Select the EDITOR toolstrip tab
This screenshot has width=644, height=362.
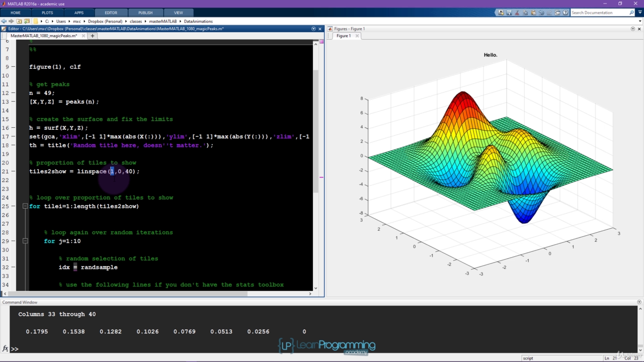111,13
